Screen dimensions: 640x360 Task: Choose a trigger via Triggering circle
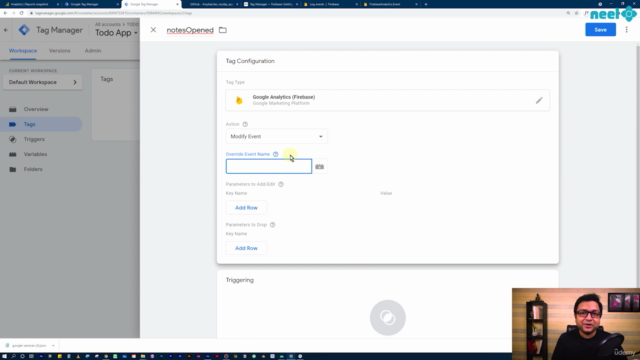coord(388,318)
